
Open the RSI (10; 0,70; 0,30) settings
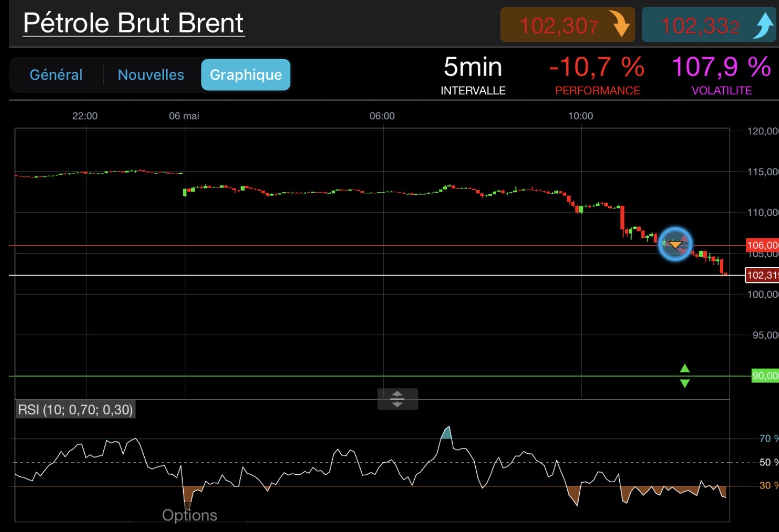pyautogui.click(x=76, y=410)
